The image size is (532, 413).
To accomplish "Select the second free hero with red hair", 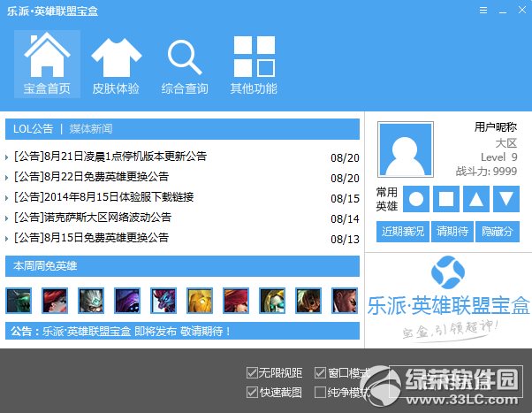I will tap(55, 301).
